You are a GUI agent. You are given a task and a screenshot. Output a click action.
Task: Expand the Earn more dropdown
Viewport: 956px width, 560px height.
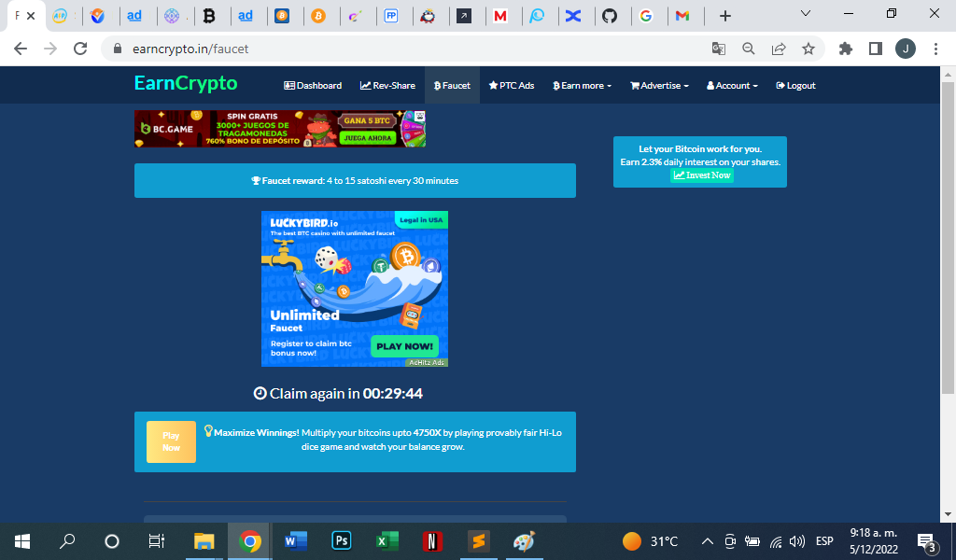click(x=583, y=85)
